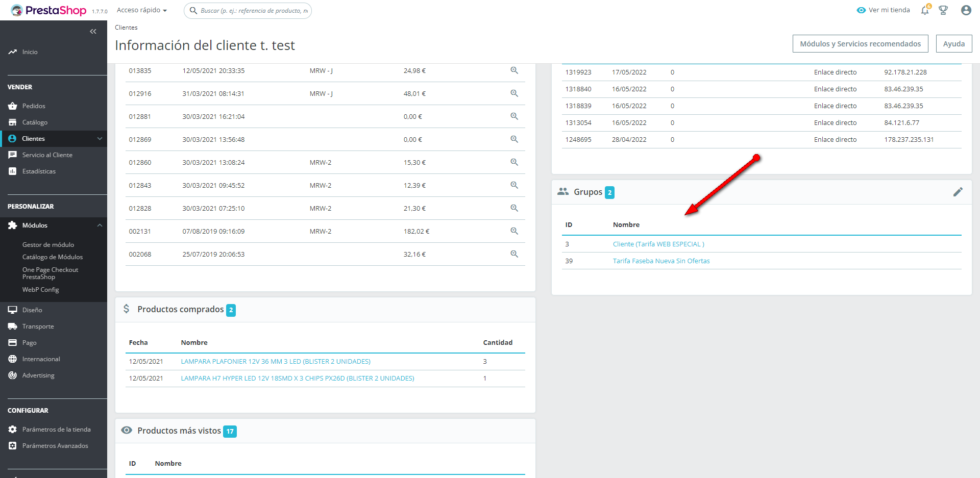Open Gestor de módulo submenu item
Viewport: 980px width, 478px height.
(x=48, y=244)
